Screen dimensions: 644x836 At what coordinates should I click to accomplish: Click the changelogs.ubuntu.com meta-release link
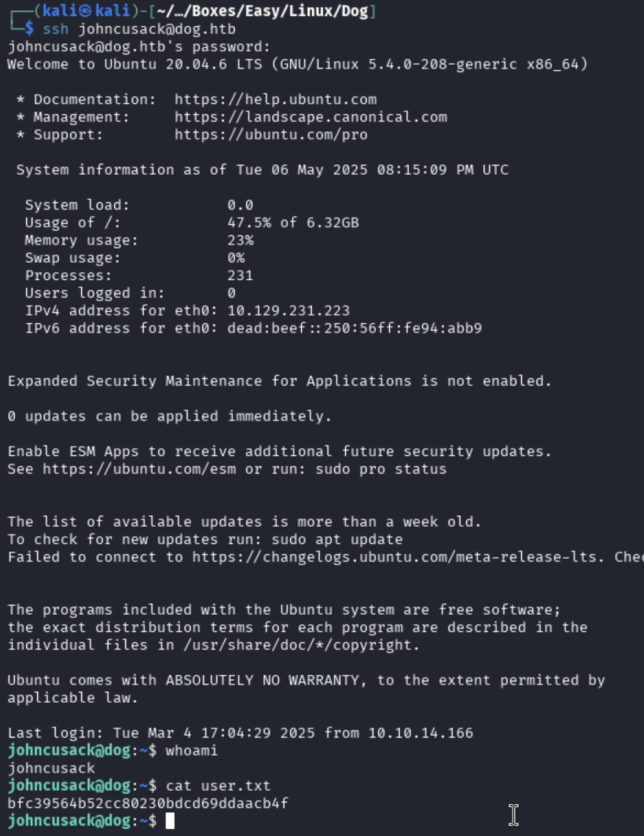(x=398, y=557)
